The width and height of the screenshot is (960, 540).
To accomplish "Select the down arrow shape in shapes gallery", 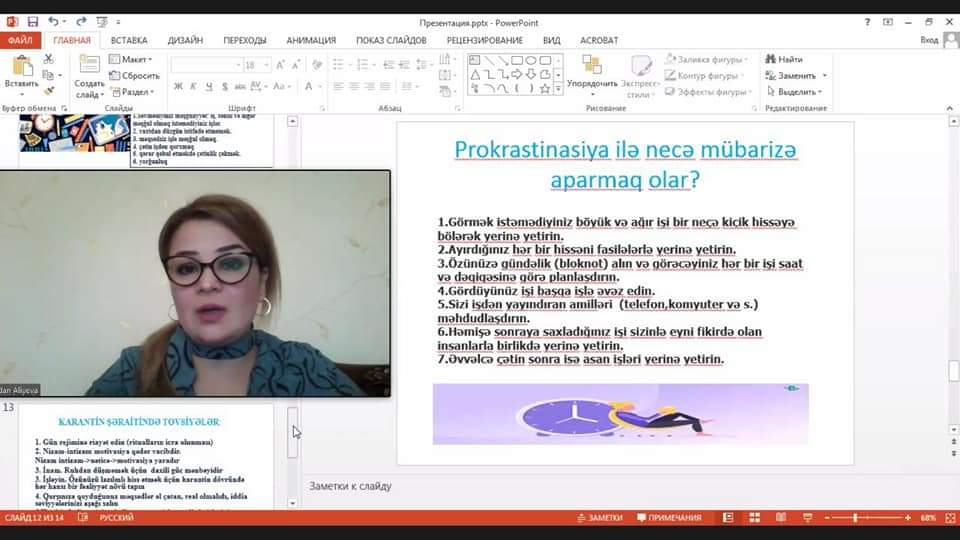I will click(531, 75).
